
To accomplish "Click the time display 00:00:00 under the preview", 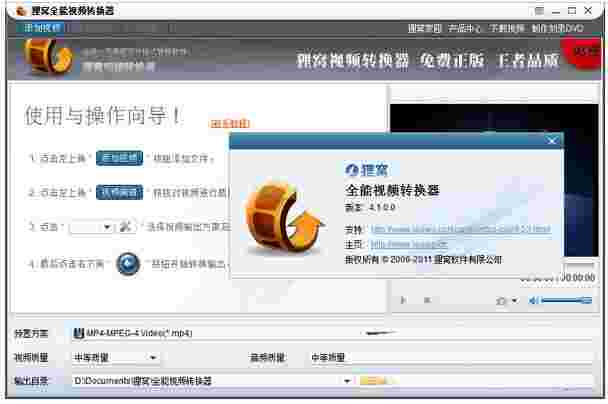I will [x=558, y=277].
